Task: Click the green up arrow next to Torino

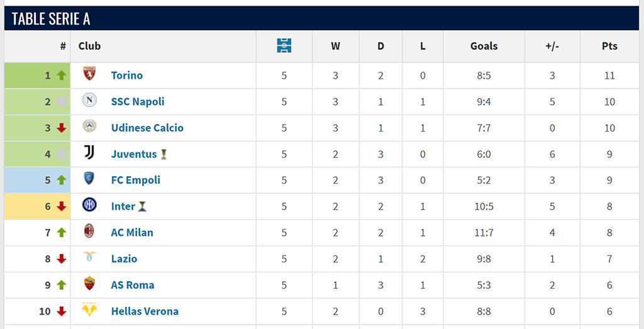Action: point(62,75)
